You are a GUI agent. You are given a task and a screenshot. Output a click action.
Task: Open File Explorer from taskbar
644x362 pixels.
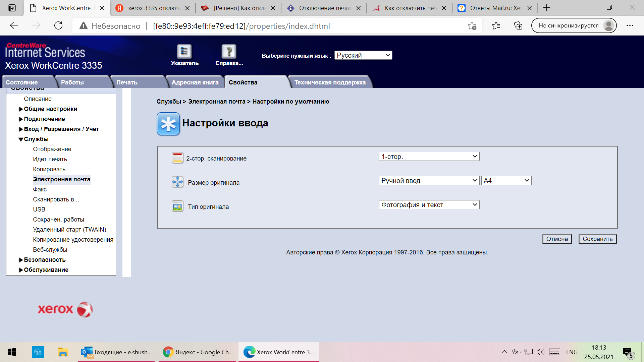pos(63,352)
